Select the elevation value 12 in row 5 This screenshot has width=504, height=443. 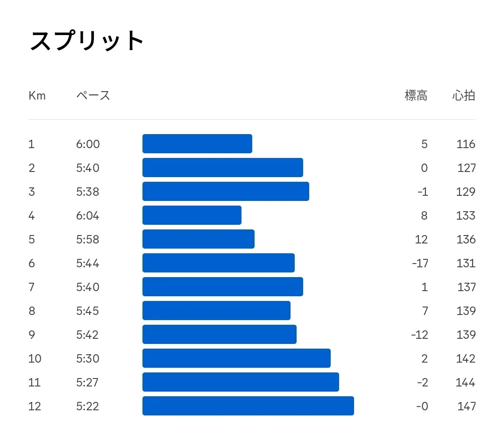click(x=421, y=240)
